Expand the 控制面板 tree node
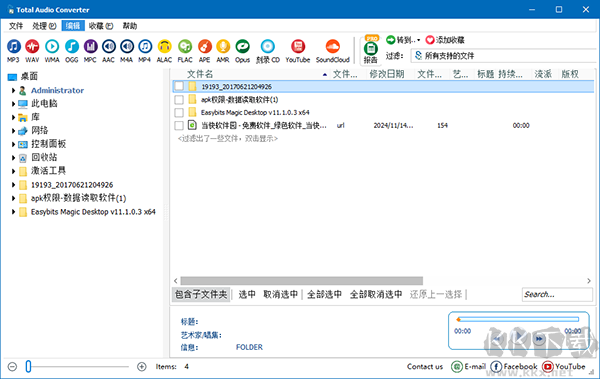 click(x=13, y=144)
